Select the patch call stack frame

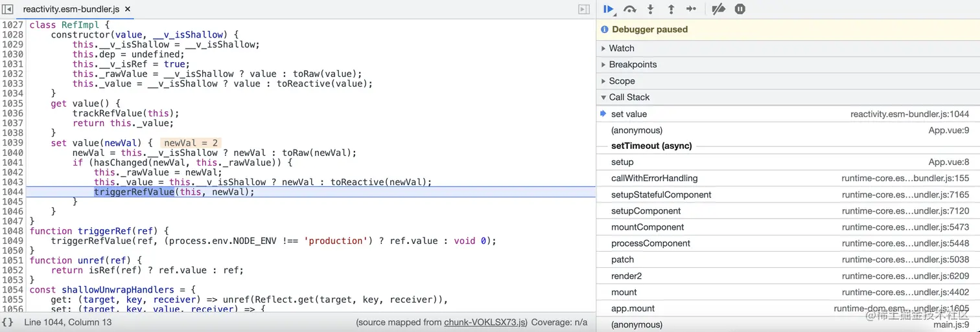point(787,260)
